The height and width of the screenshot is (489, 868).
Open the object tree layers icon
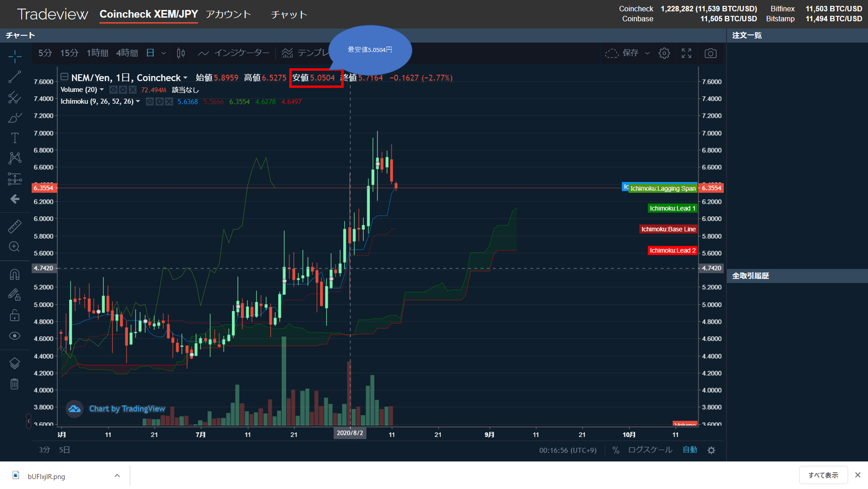pyautogui.click(x=14, y=363)
